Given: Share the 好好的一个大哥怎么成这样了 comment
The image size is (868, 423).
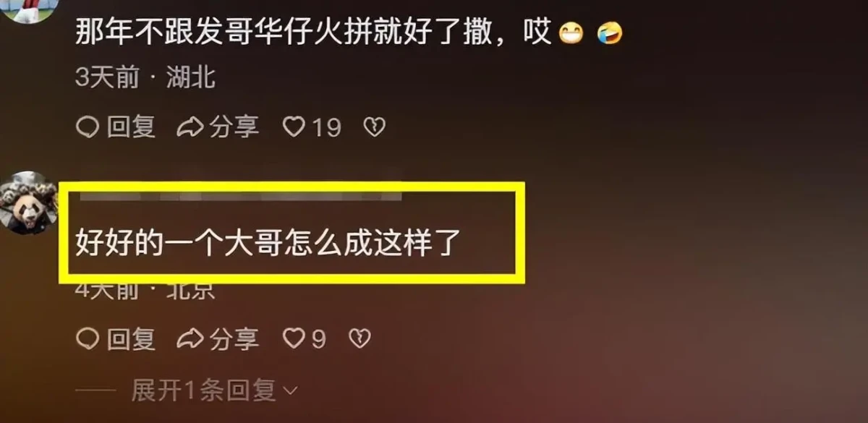Looking at the screenshot, I should (218, 338).
